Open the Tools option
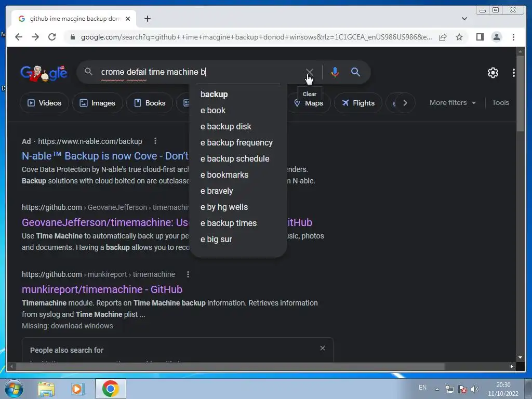This screenshot has height=399, width=532. [500, 102]
